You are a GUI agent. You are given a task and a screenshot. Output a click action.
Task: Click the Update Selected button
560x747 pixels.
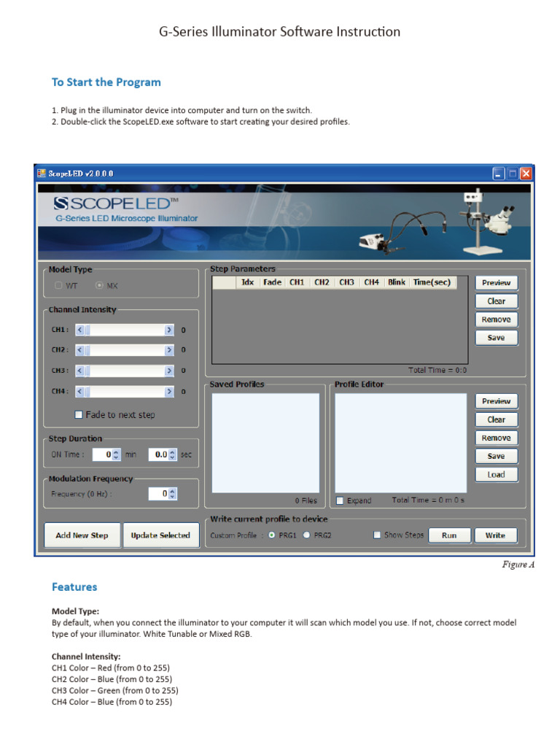point(161,535)
